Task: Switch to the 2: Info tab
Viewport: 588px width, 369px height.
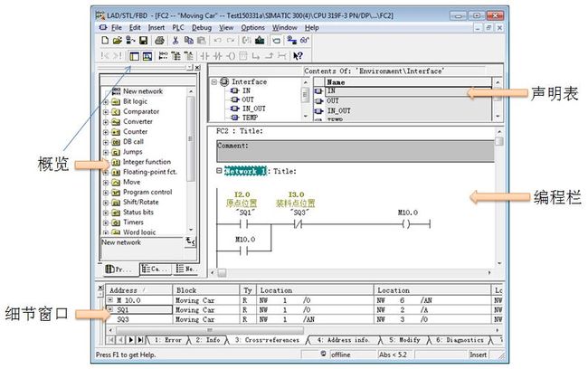Action: (x=208, y=340)
